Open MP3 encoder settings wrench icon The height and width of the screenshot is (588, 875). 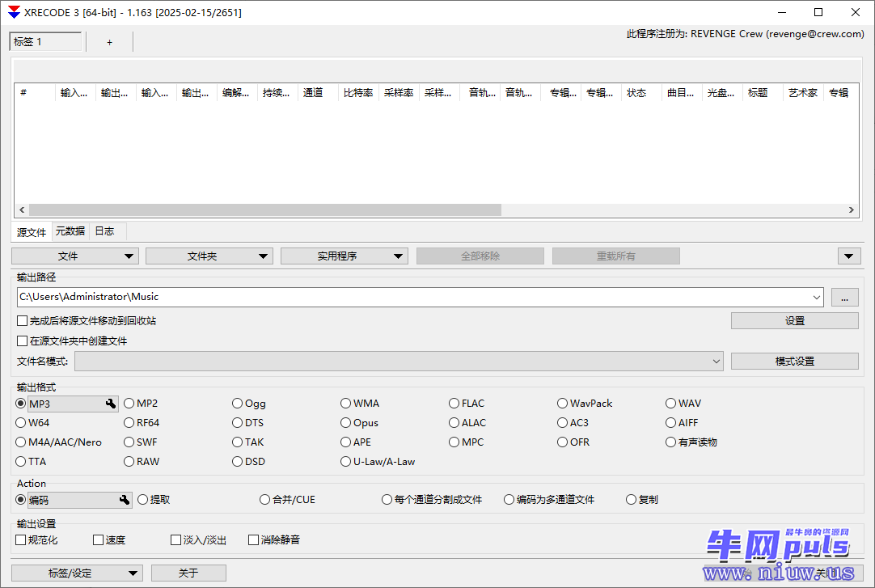[x=111, y=404]
